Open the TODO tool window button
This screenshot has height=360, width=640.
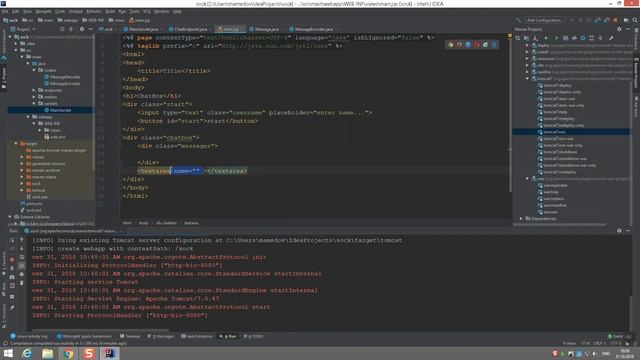coord(253,336)
